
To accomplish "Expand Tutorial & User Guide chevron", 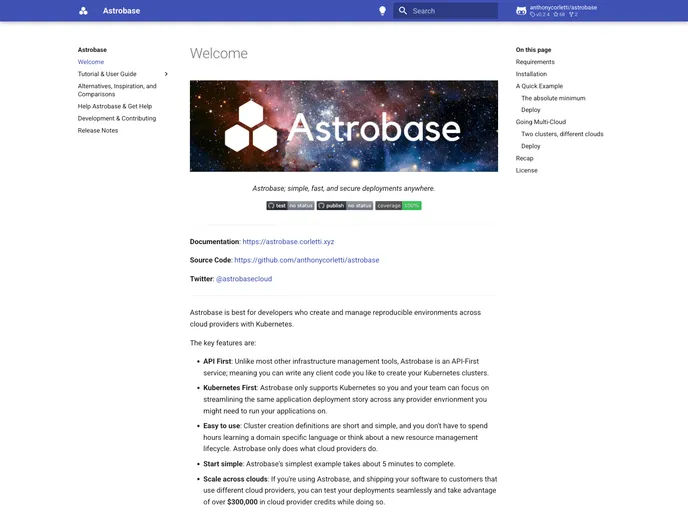I will (166, 74).
